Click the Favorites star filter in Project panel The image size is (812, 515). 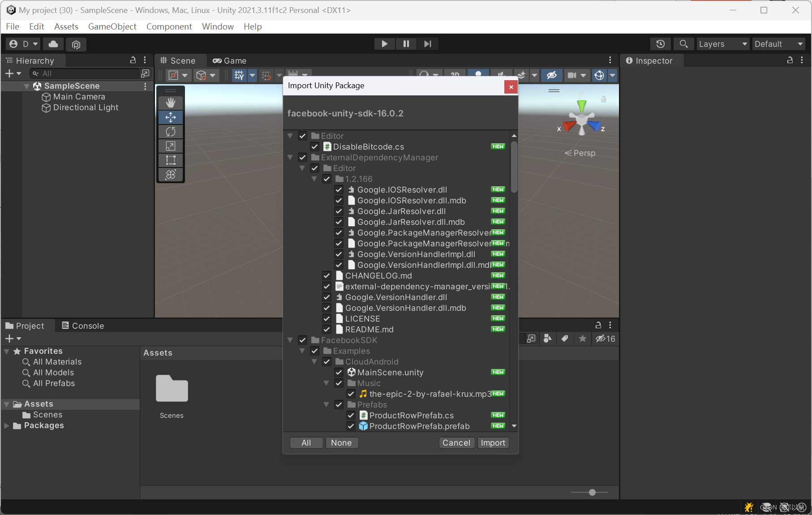pyautogui.click(x=582, y=339)
